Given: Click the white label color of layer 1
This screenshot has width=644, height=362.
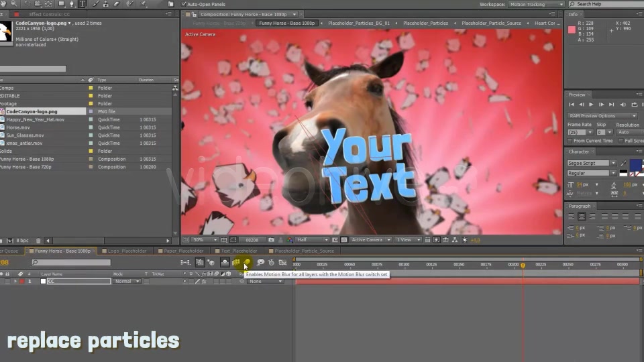Looking at the screenshot, I should click(43, 282).
